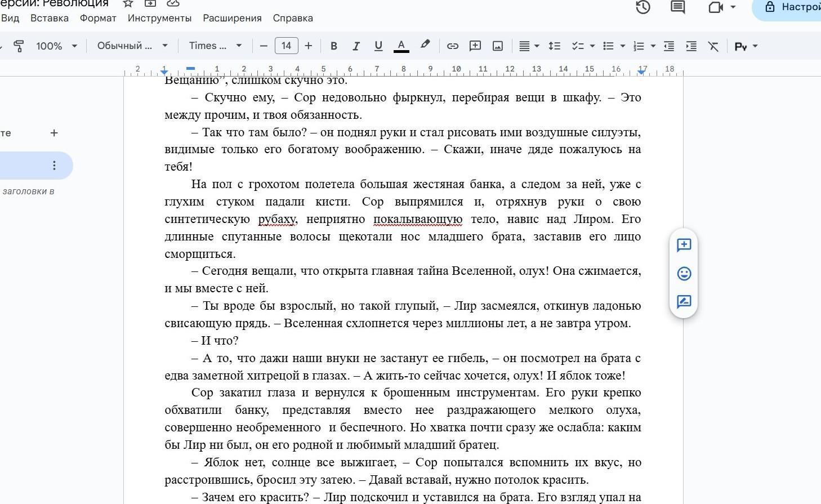821x504 pixels.
Task: Insert an image from the toolbar
Action: pyautogui.click(x=498, y=46)
